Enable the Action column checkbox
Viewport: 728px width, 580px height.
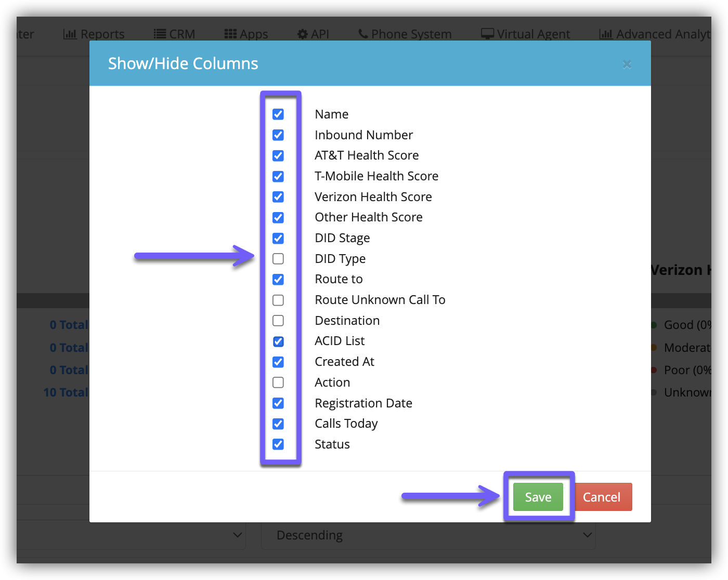click(278, 383)
